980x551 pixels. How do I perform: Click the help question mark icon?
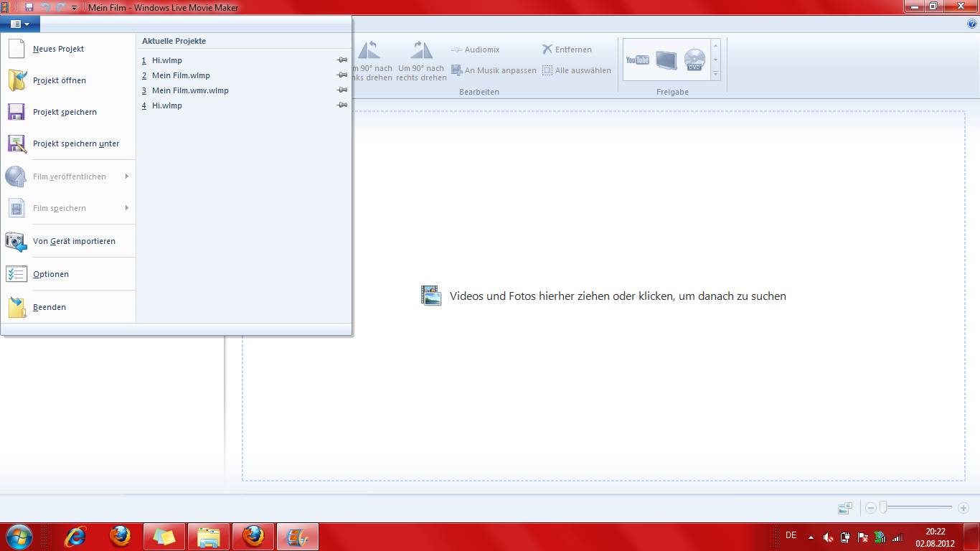[x=972, y=24]
